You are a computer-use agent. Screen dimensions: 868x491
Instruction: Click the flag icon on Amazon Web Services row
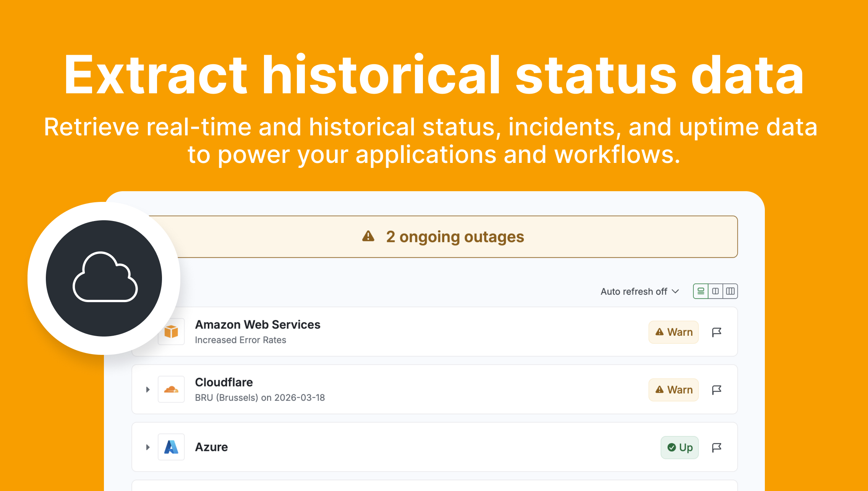pyautogui.click(x=716, y=332)
